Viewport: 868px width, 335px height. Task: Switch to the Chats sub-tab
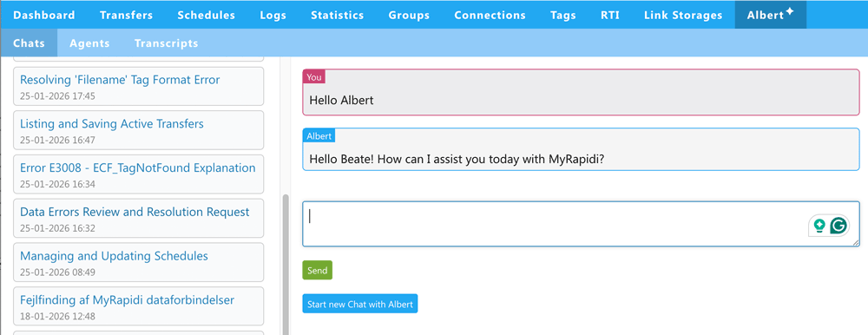29,43
